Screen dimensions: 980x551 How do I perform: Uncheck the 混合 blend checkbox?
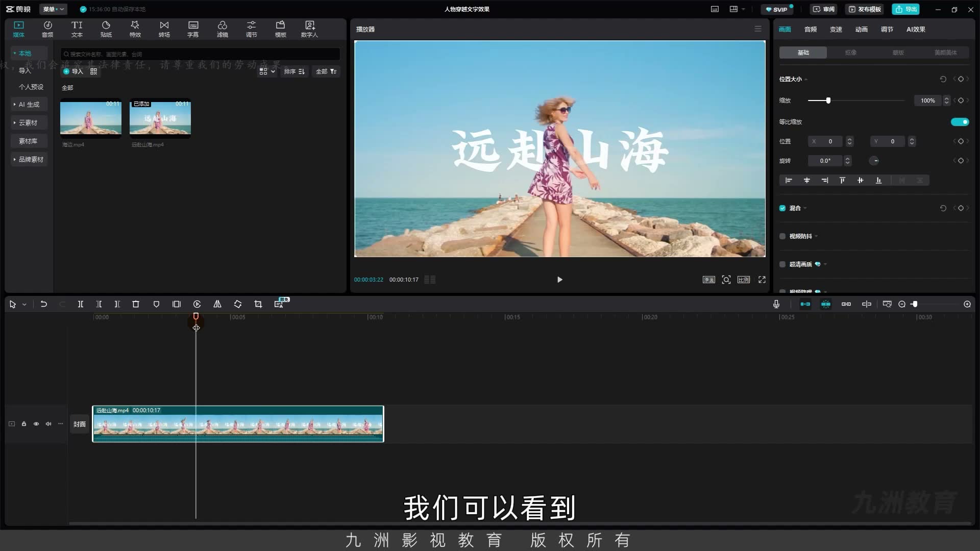click(x=782, y=208)
